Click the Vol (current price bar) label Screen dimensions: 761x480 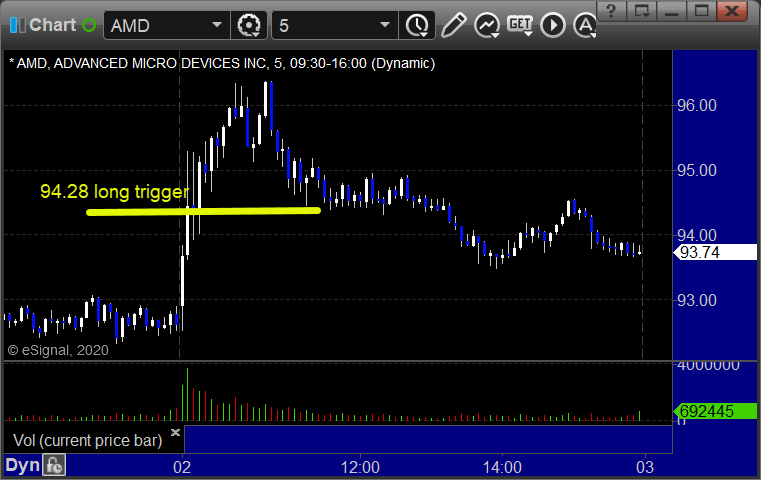click(x=88, y=440)
